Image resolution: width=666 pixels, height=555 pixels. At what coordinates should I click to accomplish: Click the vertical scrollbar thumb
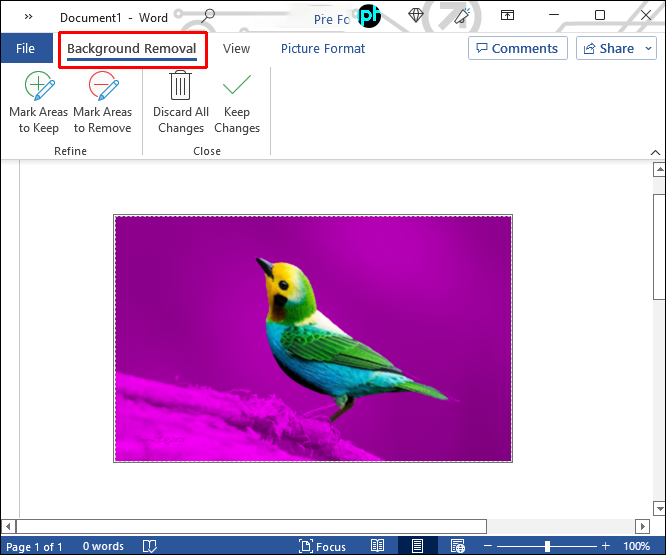(659, 247)
